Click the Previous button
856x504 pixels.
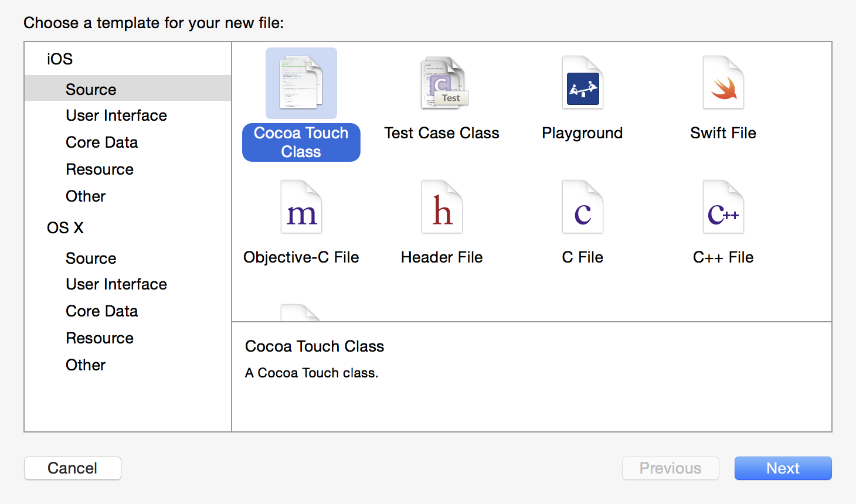[x=671, y=468]
